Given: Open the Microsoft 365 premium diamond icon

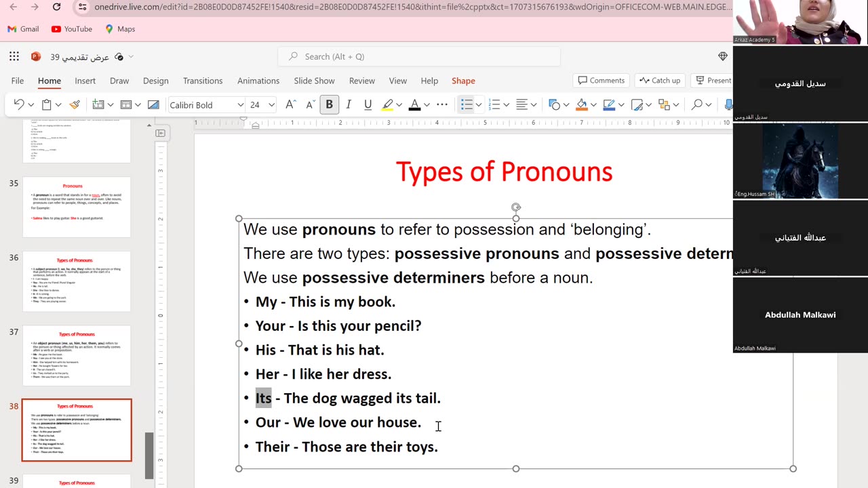Looking at the screenshot, I should (x=723, y=57).
